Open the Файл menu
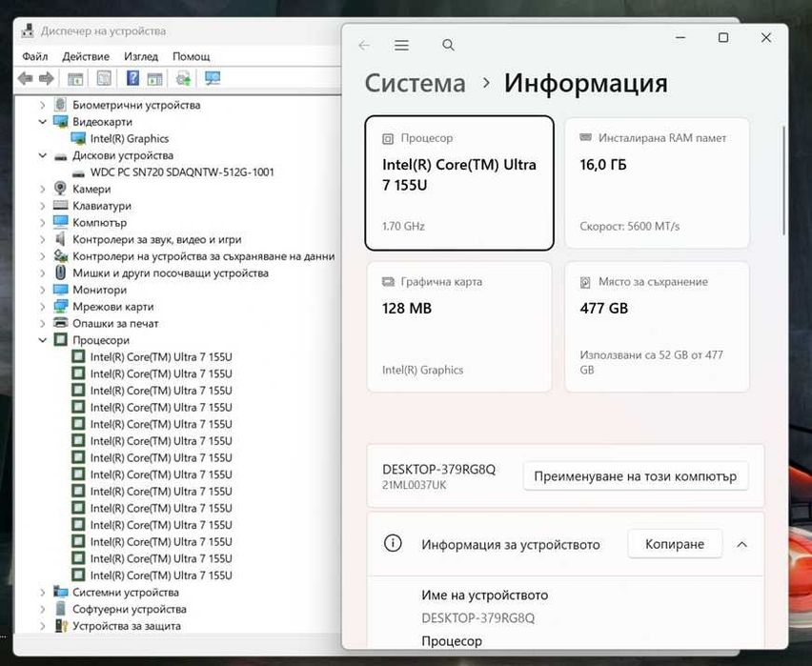Screen dimensions: 812x666 click(x=34, y=56)
